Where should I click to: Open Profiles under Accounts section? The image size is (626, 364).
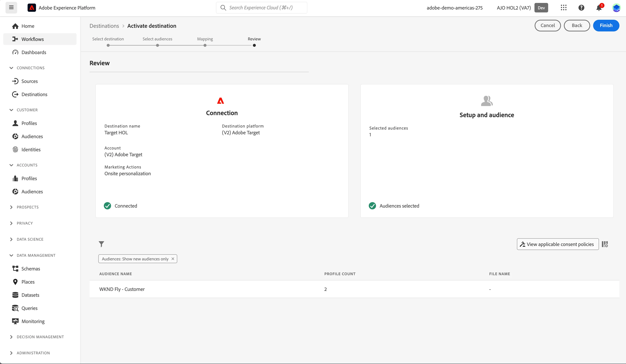40,178
